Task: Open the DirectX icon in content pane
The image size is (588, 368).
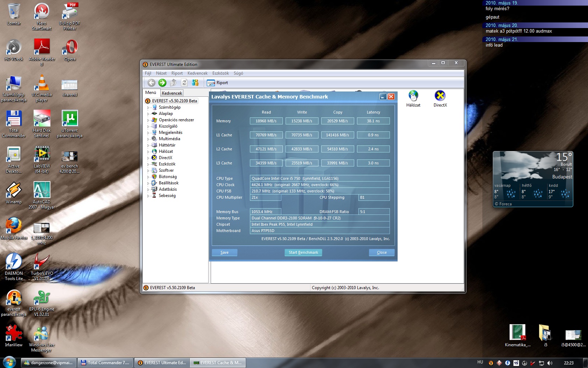Action: click(x=440, y=98)
